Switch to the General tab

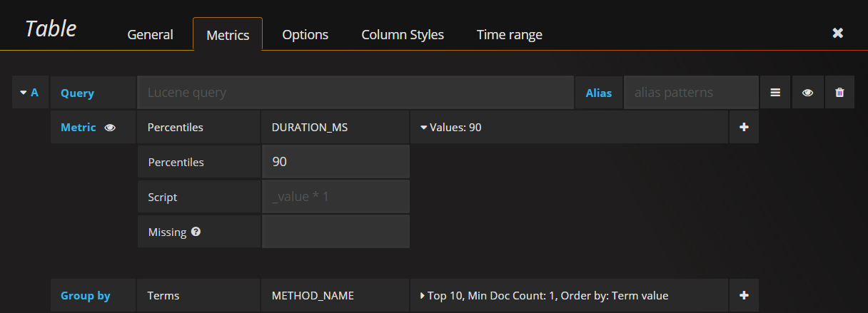(x=150, y=34)
